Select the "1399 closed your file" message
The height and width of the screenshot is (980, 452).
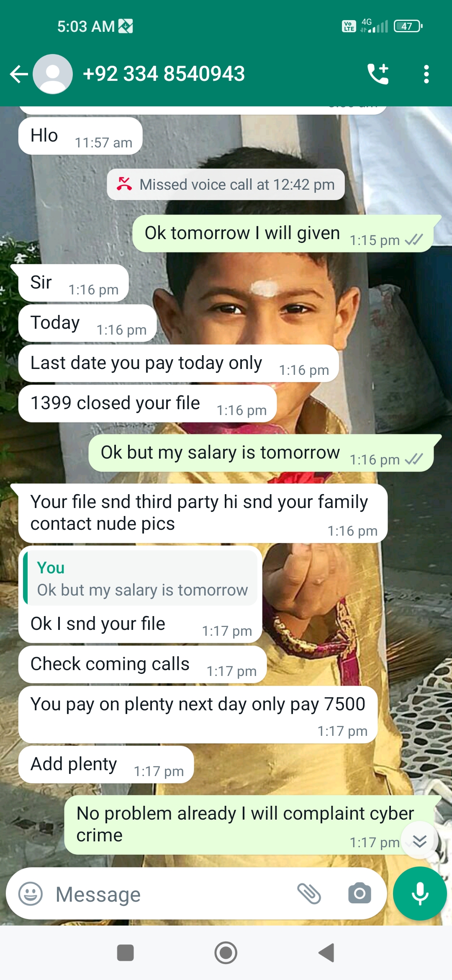[x=148, y=404]
